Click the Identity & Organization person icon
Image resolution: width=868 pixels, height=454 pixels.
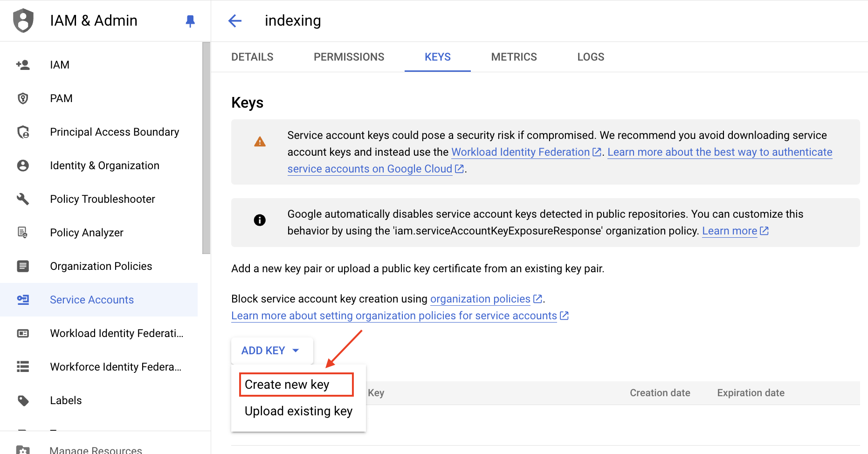[23, 165]
